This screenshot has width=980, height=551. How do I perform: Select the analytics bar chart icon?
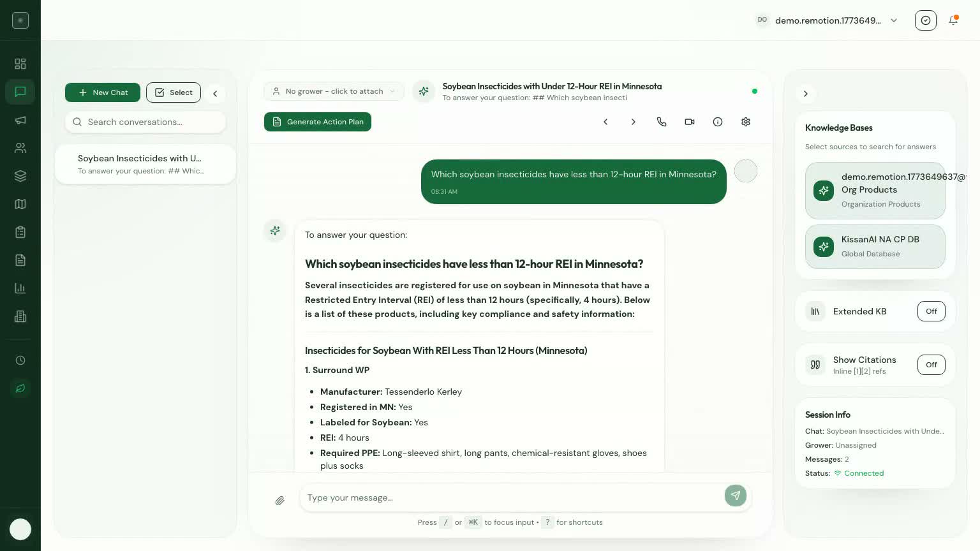pyautogui.click(x=20, y=288)
